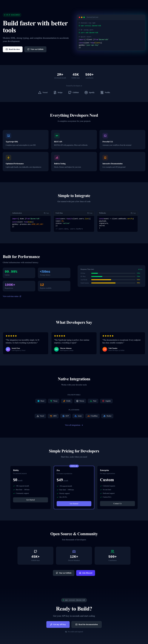
Task: Copy the Fetch Data code snippet
Action: point(90,213)
